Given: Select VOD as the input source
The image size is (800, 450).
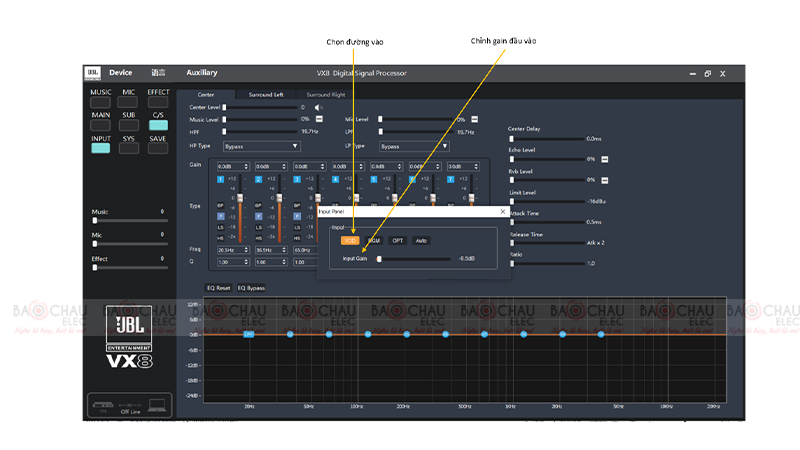Looking at the screenshot, I should pyautogui.click(x=350, y=241).
